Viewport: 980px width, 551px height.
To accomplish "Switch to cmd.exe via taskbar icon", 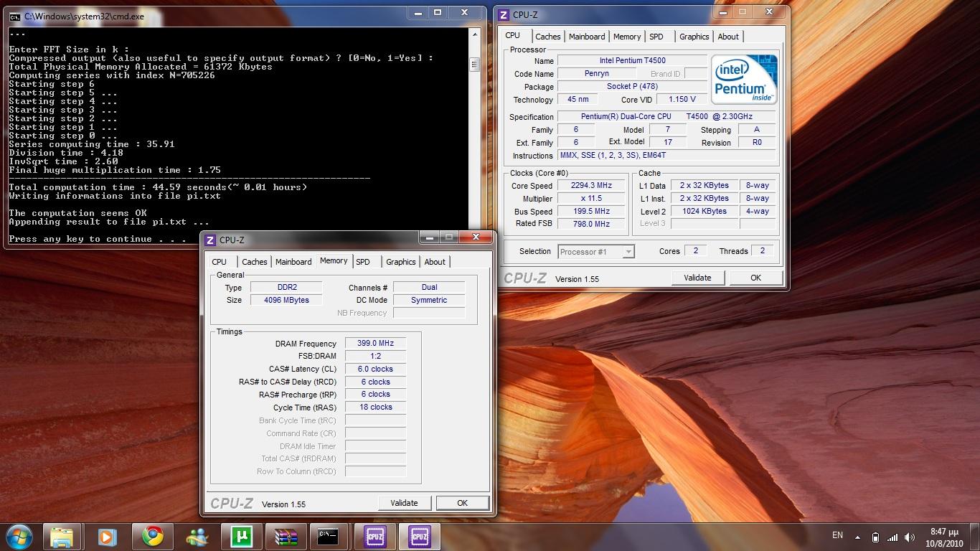I will click(329, 537).
